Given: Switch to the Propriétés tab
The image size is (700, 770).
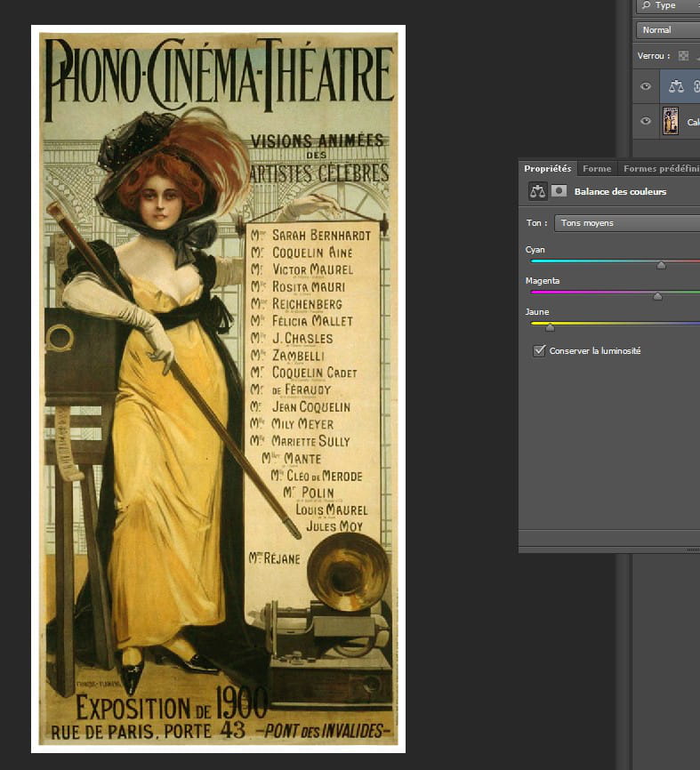Looking at the screenshot, I should 547,168.
